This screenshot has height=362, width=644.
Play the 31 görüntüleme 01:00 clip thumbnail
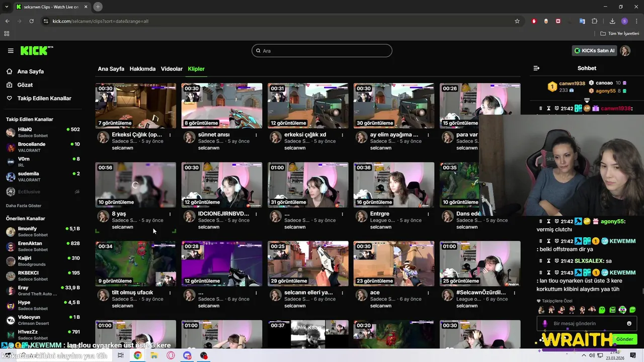tap(308, 185)
